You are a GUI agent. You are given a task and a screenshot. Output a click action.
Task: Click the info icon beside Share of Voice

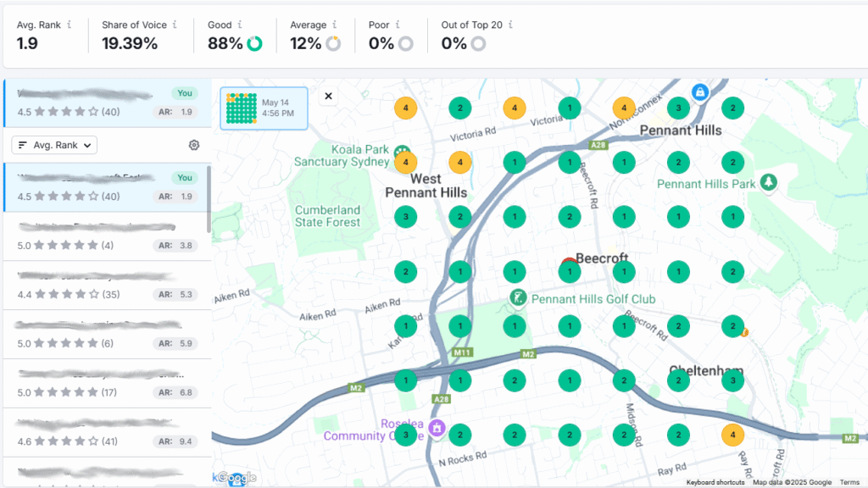tap(175, 25)
